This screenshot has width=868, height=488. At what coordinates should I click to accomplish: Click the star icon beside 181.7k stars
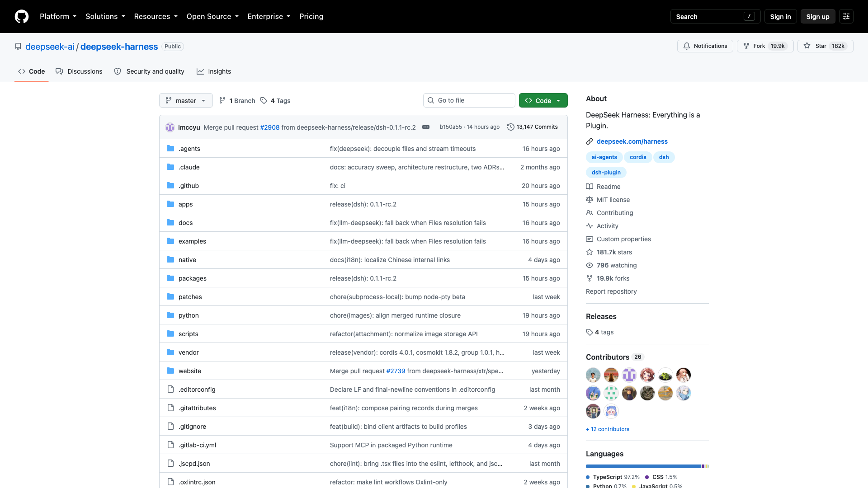point(590,252)
